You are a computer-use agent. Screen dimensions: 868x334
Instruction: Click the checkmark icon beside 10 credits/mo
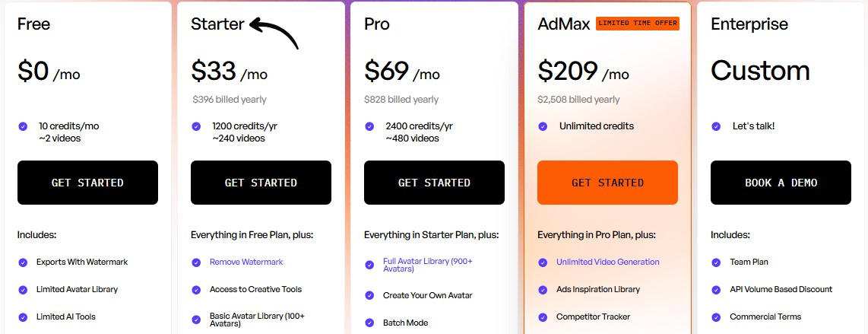click(x=23, y=126)
